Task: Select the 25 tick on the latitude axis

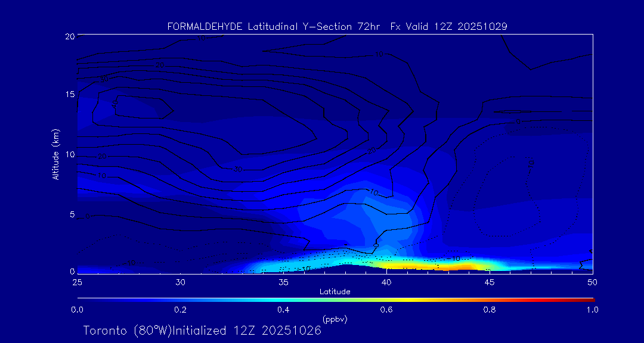Action: click(77, 282)
